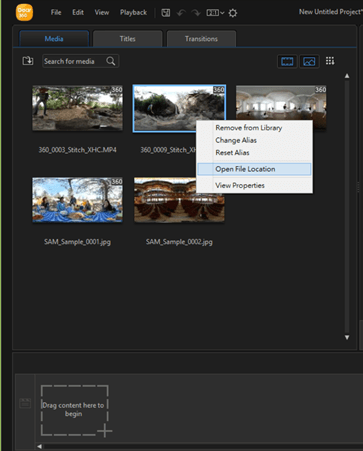Click the save project icon
Screen dimensions: 363x451
click(166, 13)
